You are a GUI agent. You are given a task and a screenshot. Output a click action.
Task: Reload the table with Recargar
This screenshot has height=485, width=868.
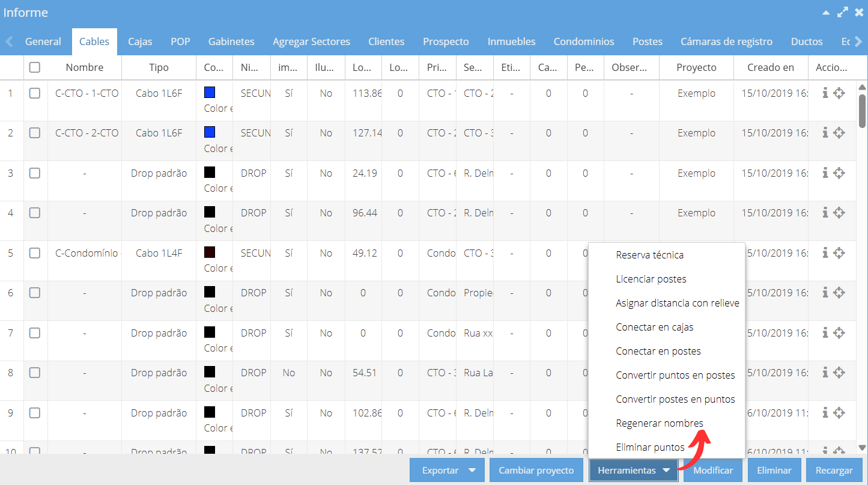(834, 471)
